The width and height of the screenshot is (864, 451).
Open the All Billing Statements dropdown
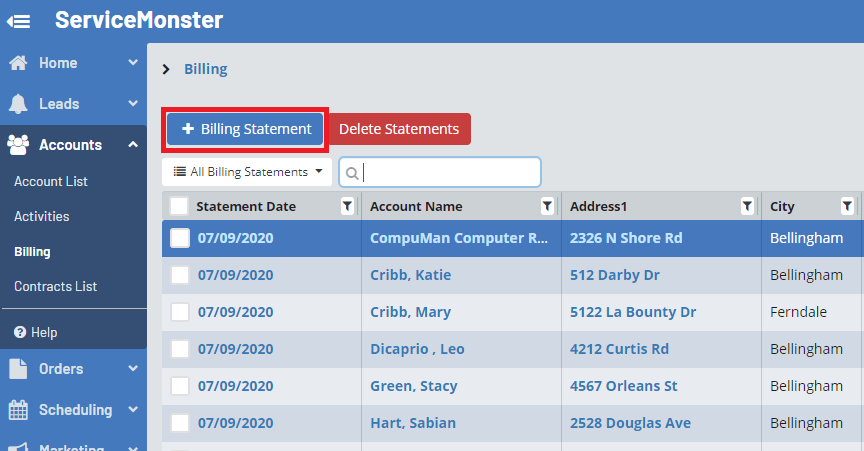(x=247, y=172)
